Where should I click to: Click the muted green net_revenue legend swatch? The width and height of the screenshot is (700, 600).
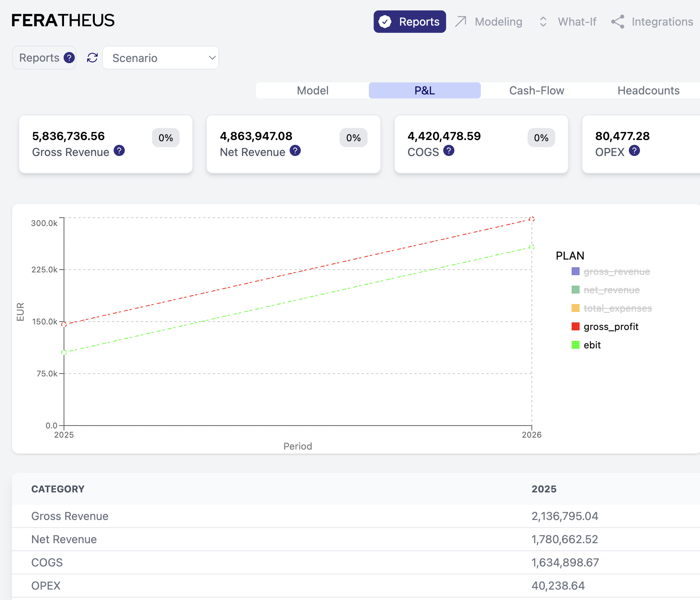[x=576, y=290]
